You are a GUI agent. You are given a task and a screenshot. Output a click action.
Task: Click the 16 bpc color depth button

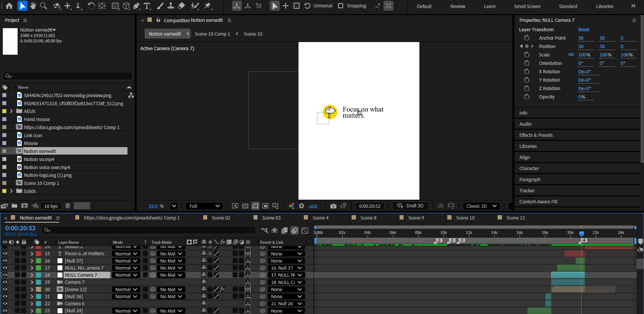(x=51, y=206)
